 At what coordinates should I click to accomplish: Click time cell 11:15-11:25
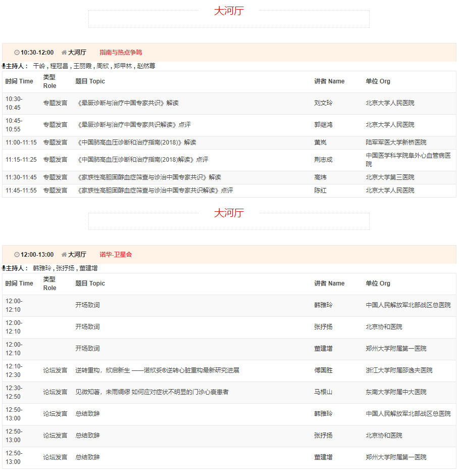pyautogui.click(x=21, y=160)
